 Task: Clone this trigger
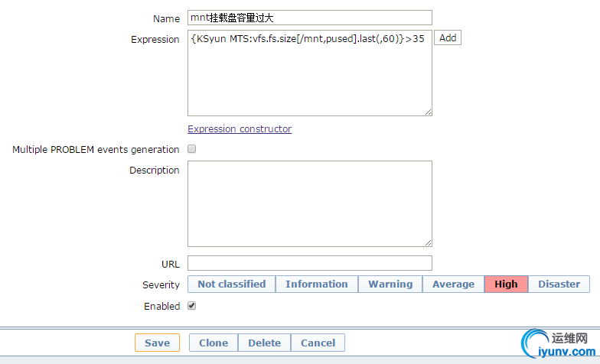(214, 343)
